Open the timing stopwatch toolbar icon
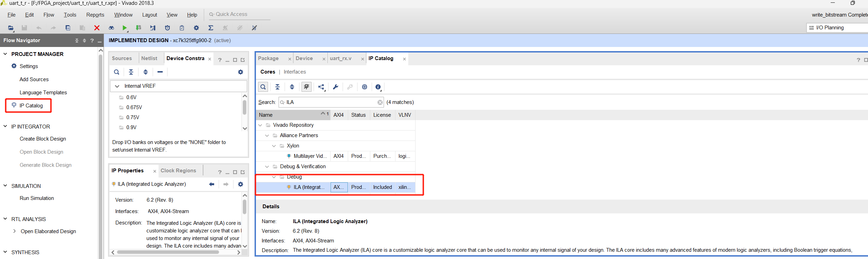The width and height of the screenshot is (868, 259). point(168,28)
